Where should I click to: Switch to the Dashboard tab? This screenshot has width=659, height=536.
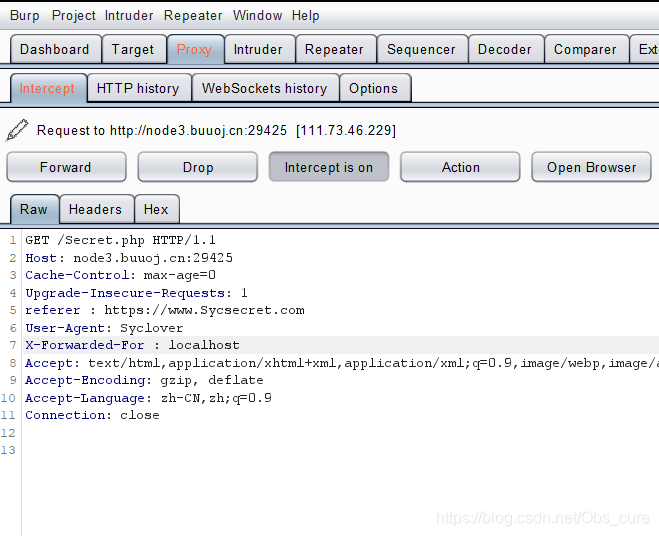click(54, 49)
